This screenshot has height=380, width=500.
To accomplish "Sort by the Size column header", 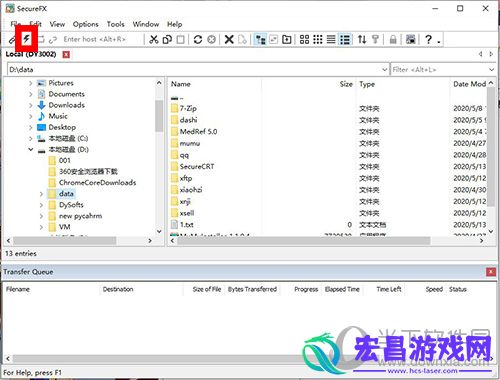I will (309, 84).
